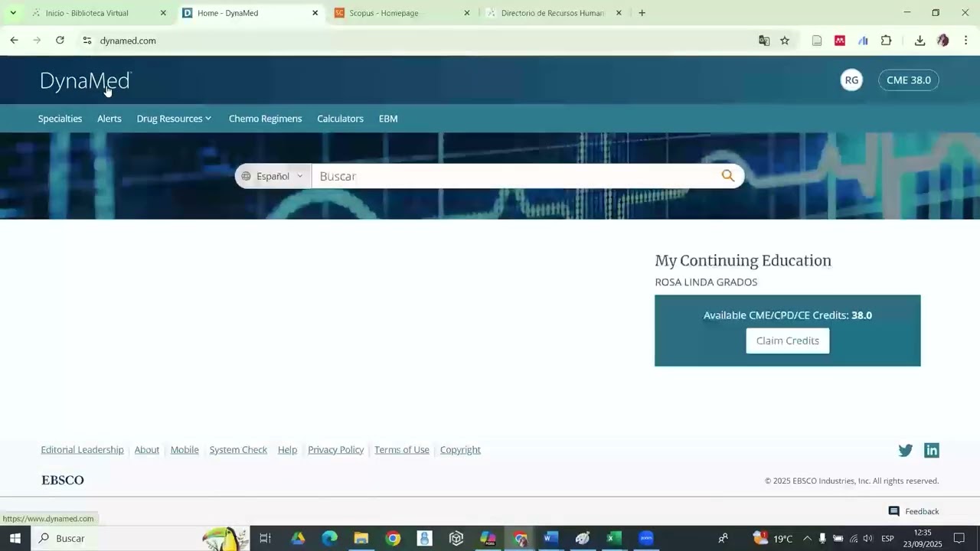Open the Windows notification center

coord(959,539)
